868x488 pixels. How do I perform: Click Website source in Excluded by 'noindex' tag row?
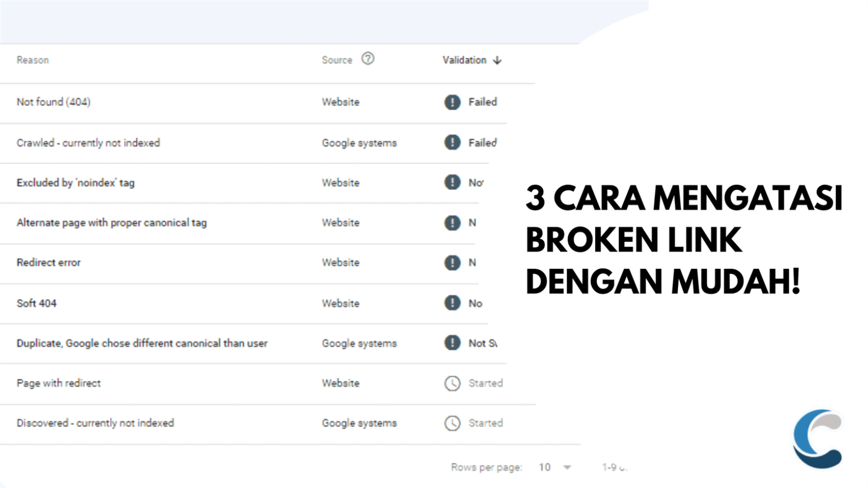(x=340, y=183)
